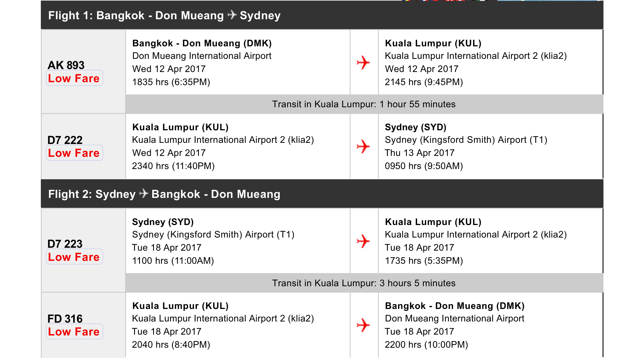Click the red plane icon for flight D7 222

(363, 146)
